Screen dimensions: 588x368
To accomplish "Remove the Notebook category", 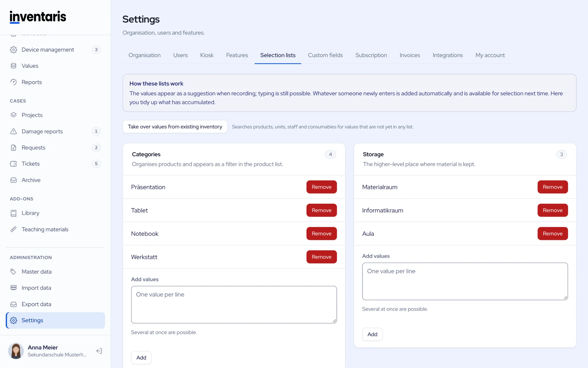I will [322, 234].
